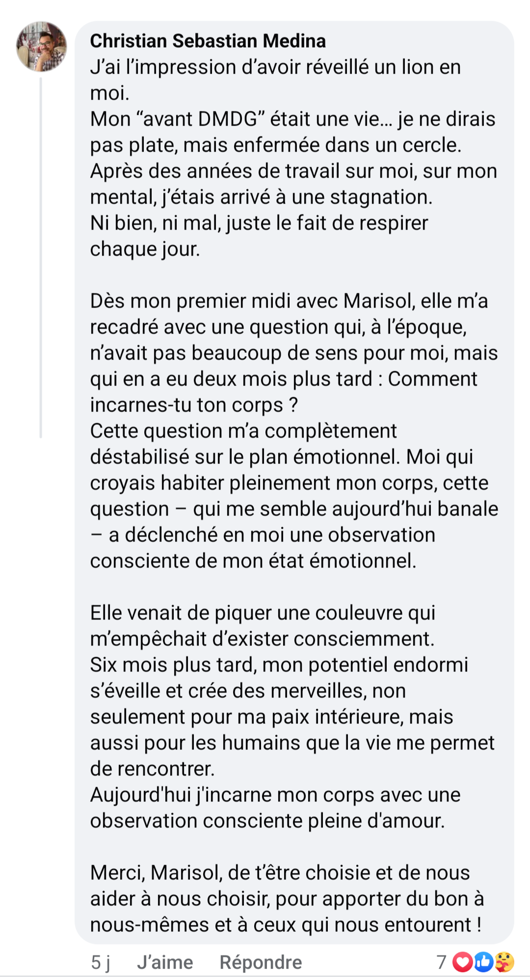This screenshot has width=530, height=980.
Task: Open the reaction count showing 7
Action: point(442,962)
